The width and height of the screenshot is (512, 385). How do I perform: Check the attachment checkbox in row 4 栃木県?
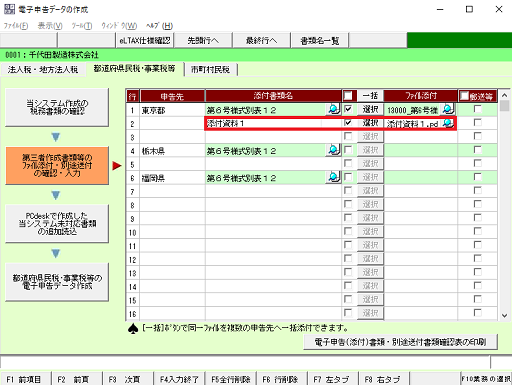coord(348,150)
